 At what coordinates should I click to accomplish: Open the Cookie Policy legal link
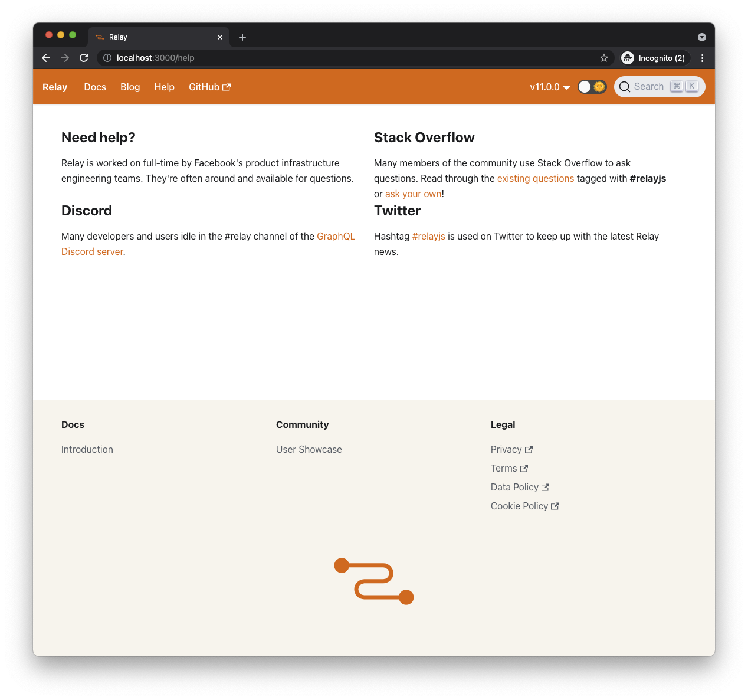pos(524,506)
